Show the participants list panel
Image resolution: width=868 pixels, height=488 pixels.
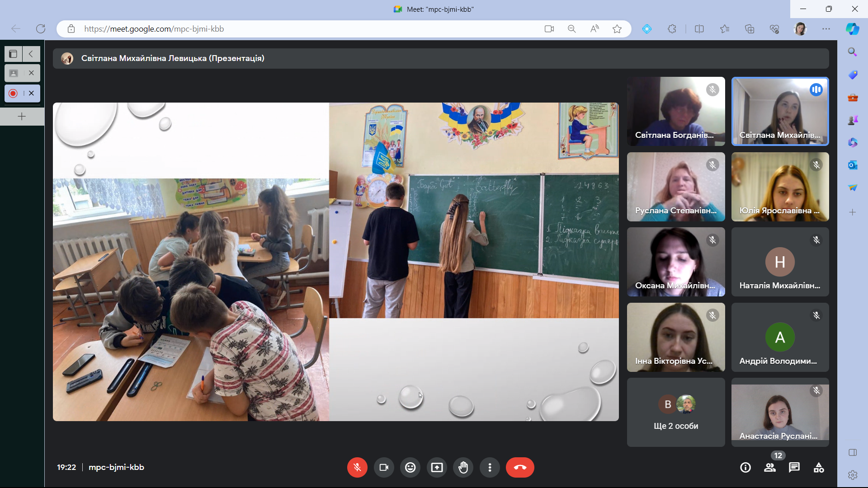[x=770, y=468]
